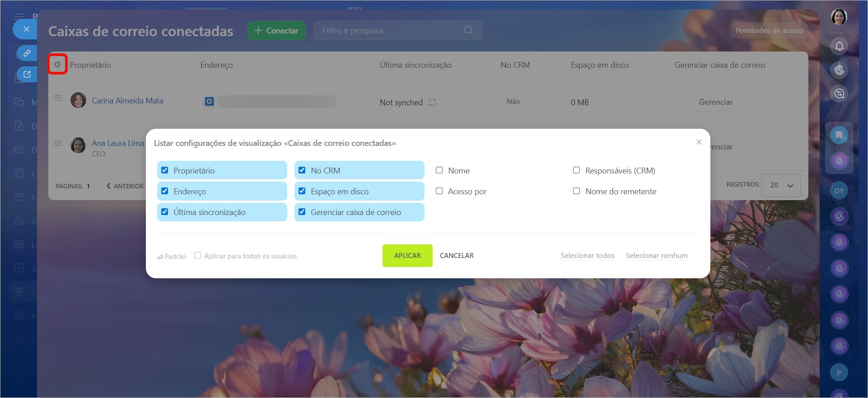Screen dimensions: 868x398
Task: Click the gear icon beside Proprietário
Action: click(57, 65)
